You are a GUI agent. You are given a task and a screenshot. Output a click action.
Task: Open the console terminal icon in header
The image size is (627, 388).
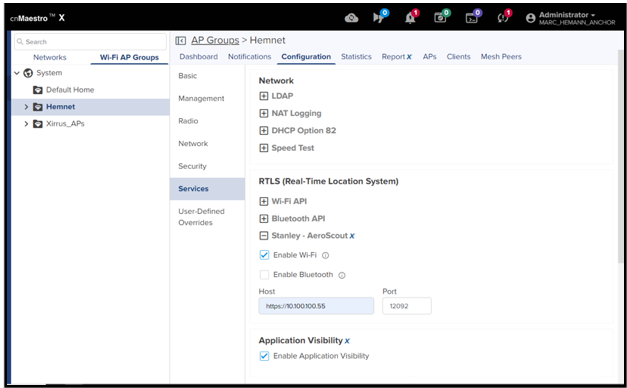(471, 18)
